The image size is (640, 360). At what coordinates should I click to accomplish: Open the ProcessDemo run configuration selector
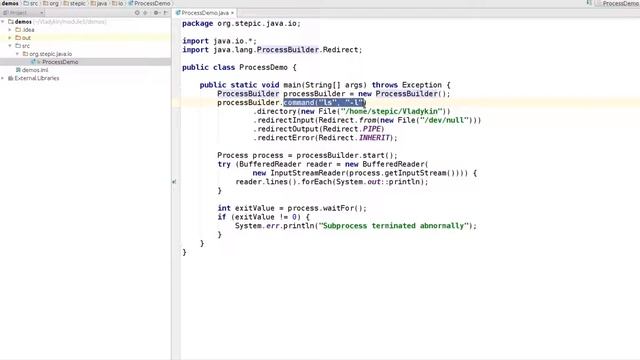617,3
